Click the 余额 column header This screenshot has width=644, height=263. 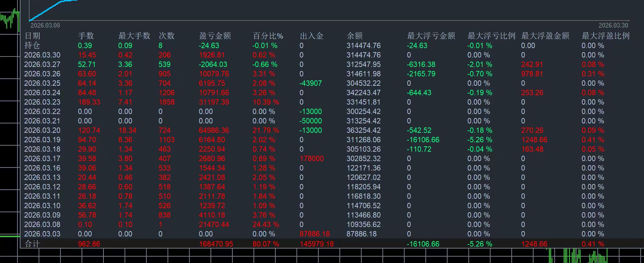point(355,36)
